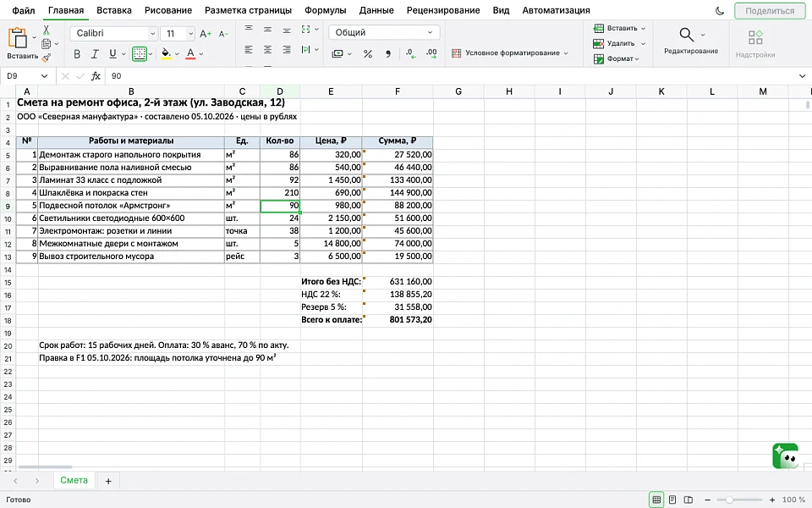Open Условное форматирование dropdown
The height and width of the screenshot is (508, 812).
pos(509,52)
